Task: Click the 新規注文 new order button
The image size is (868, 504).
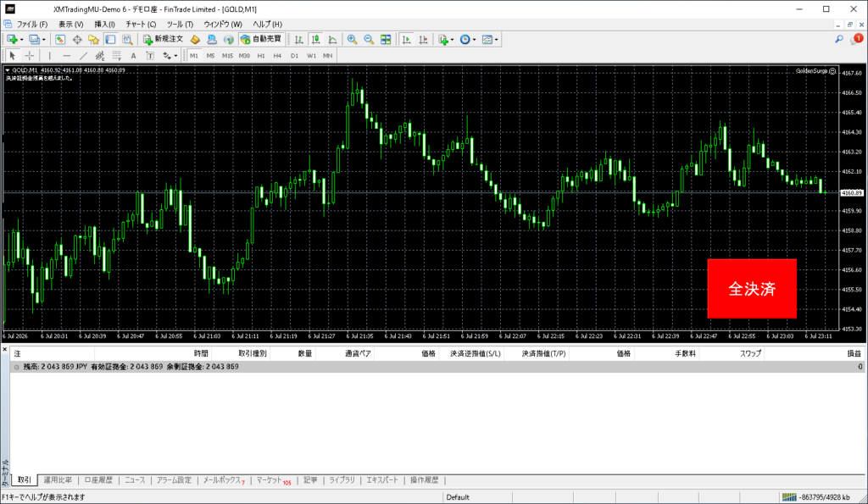Action: pyautogui.click(x=163, y=39)
